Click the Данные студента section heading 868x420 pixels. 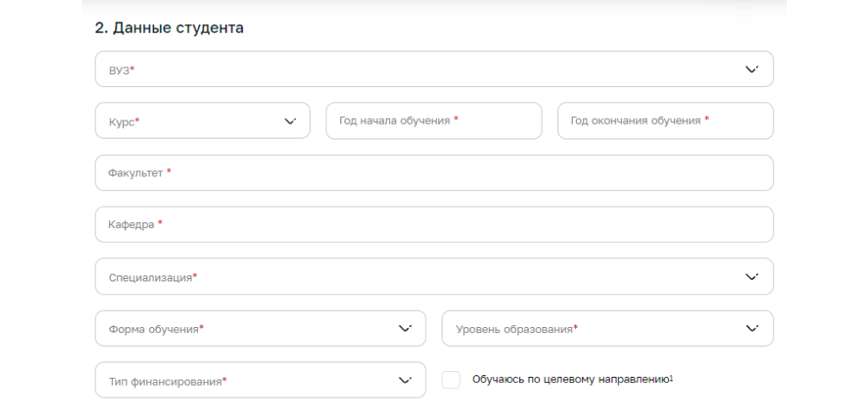tap(170, 28)
